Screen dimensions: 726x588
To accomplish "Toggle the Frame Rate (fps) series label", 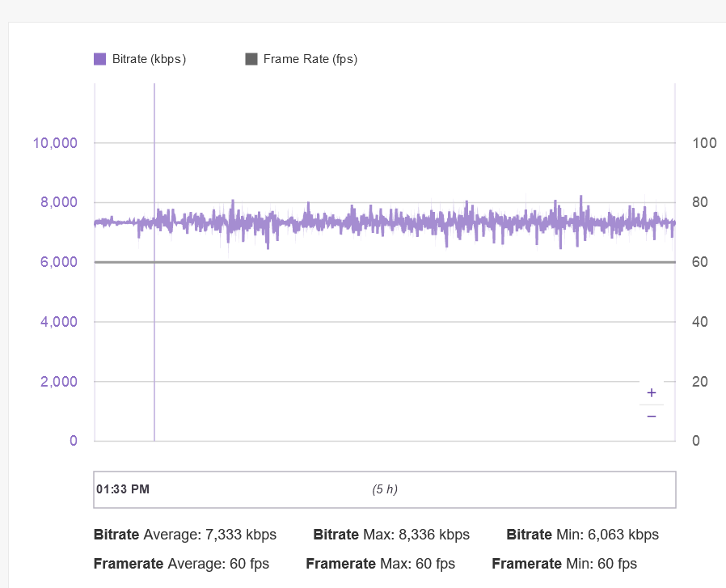I will (310, 59).
